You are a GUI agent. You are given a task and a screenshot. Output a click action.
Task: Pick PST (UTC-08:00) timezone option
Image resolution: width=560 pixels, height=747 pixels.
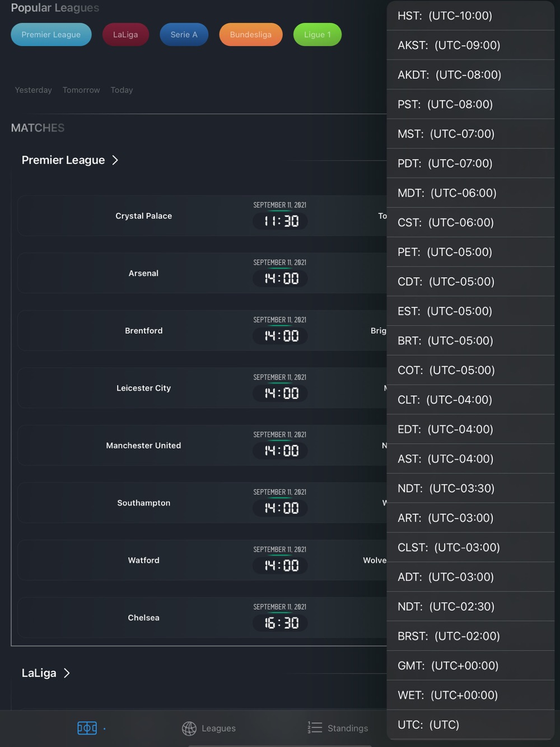coord(445,105)
